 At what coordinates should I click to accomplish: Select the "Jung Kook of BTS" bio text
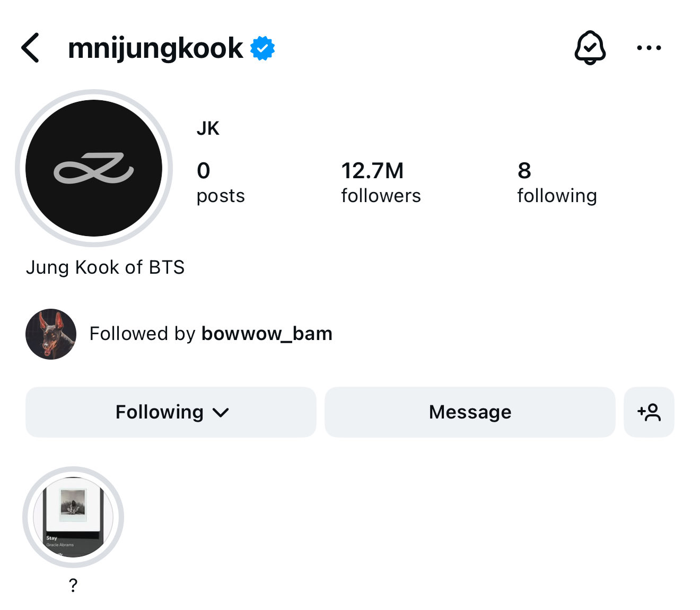pos(105,267)
